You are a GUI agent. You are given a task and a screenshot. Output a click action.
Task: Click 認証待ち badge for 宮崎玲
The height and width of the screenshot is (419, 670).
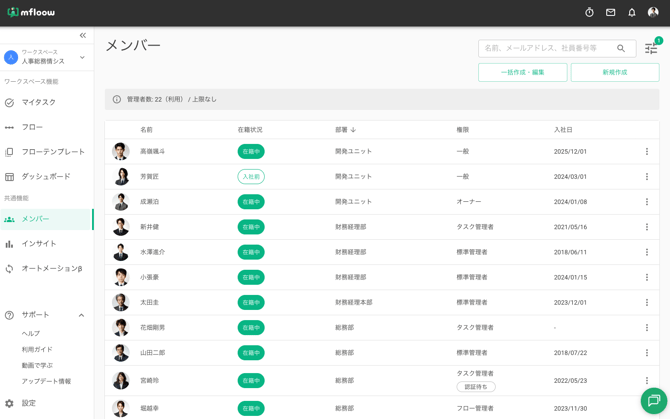(x=476, y=387)
